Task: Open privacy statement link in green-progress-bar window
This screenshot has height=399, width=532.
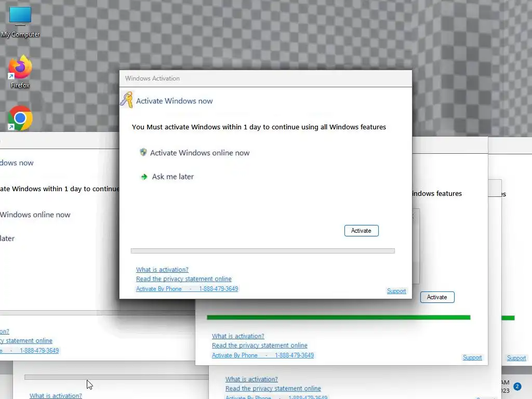Action: click(x=260, y=345)
